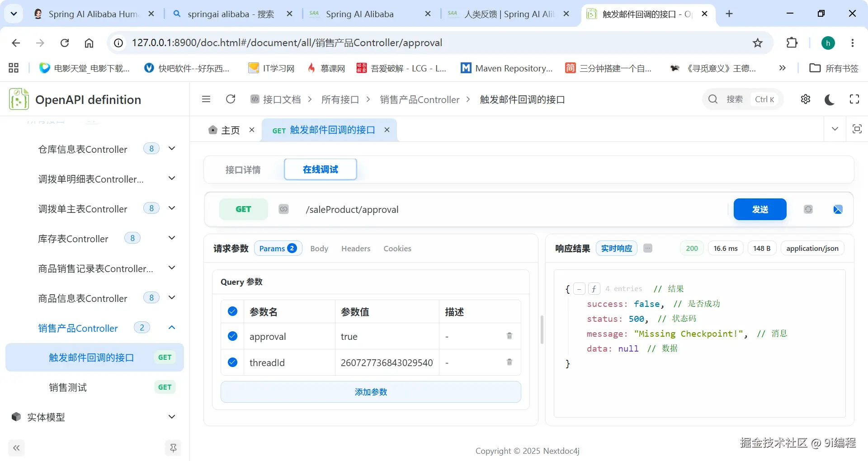
Task: Edit the approval value true field
Action: 387,336
